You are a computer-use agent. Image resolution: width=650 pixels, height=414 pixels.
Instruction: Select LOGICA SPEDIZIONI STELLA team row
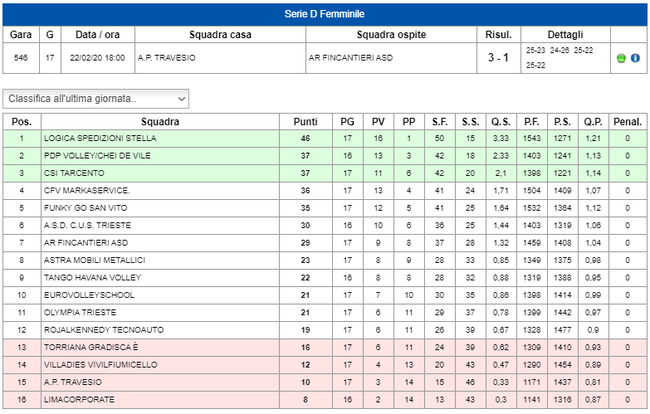[x=325, y=138]
